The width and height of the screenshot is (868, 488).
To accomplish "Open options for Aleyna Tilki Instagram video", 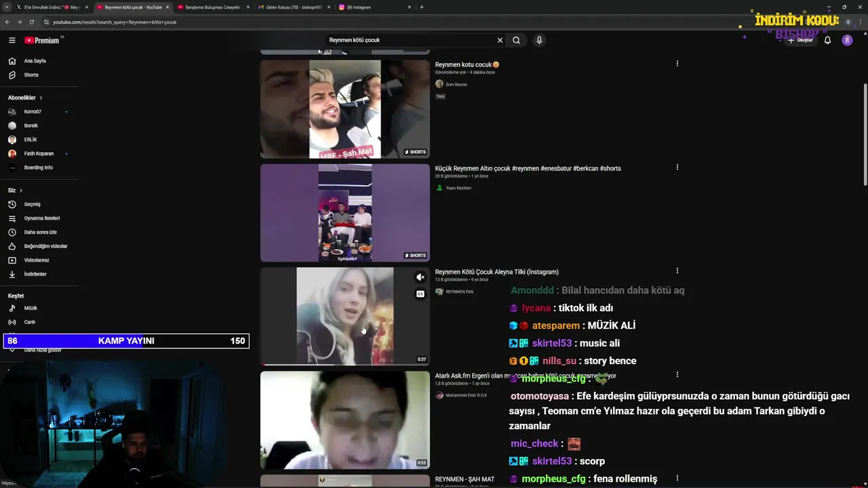I will 677,271.
